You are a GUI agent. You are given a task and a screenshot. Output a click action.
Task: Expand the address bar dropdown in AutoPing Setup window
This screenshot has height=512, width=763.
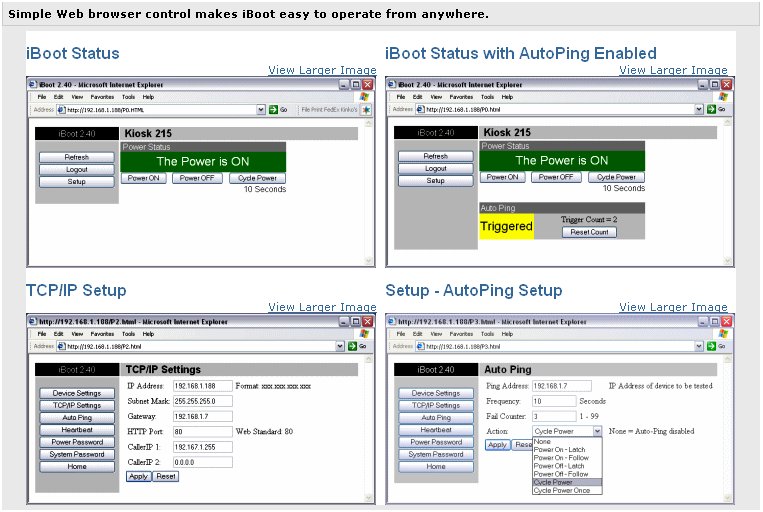coord(699,347)
